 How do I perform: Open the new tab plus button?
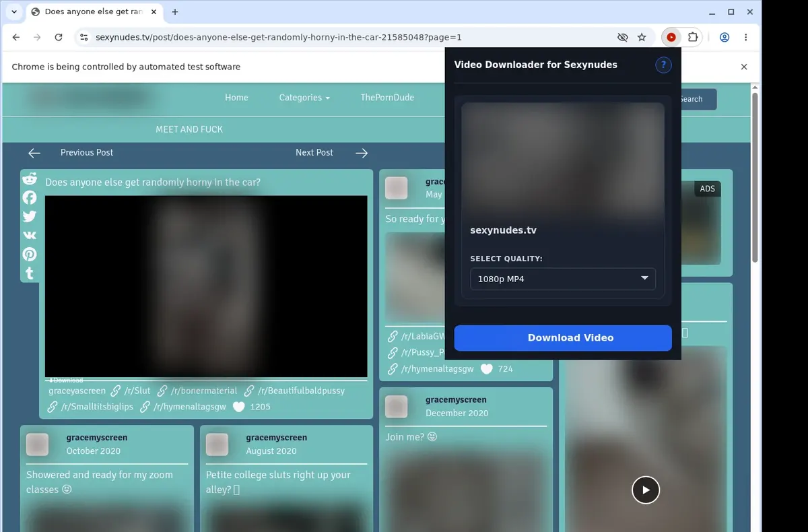pos(175,12)
